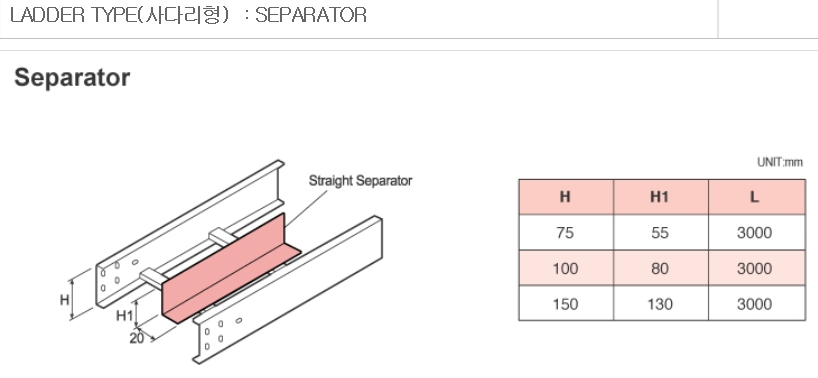Click the H1 column header
818x378 pixels.
point(660,197)
